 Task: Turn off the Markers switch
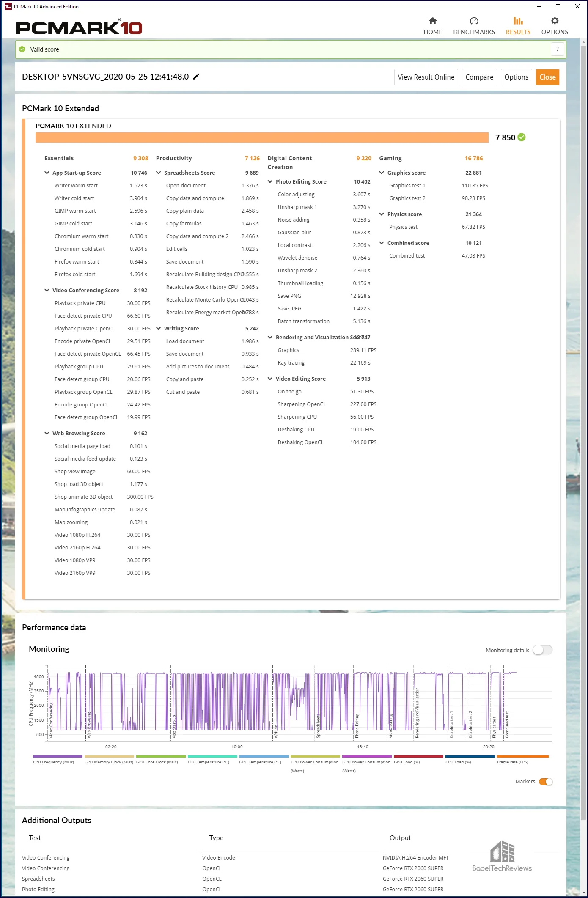[546, 782]
